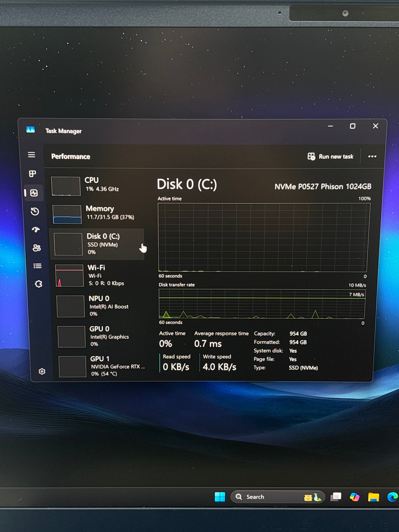The height and width of the screenshot is (532, 399).
Task: Open the Windows Start button
Action: (x=220, y=497)
